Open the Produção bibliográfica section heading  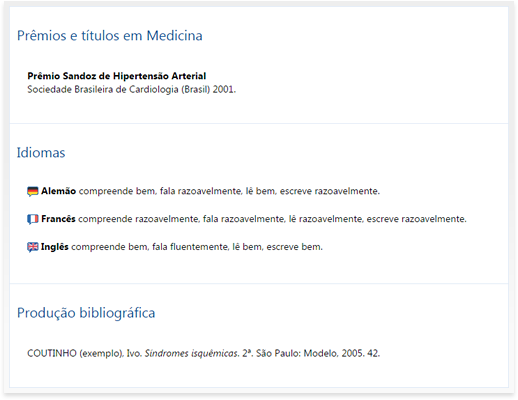(86, 313)
